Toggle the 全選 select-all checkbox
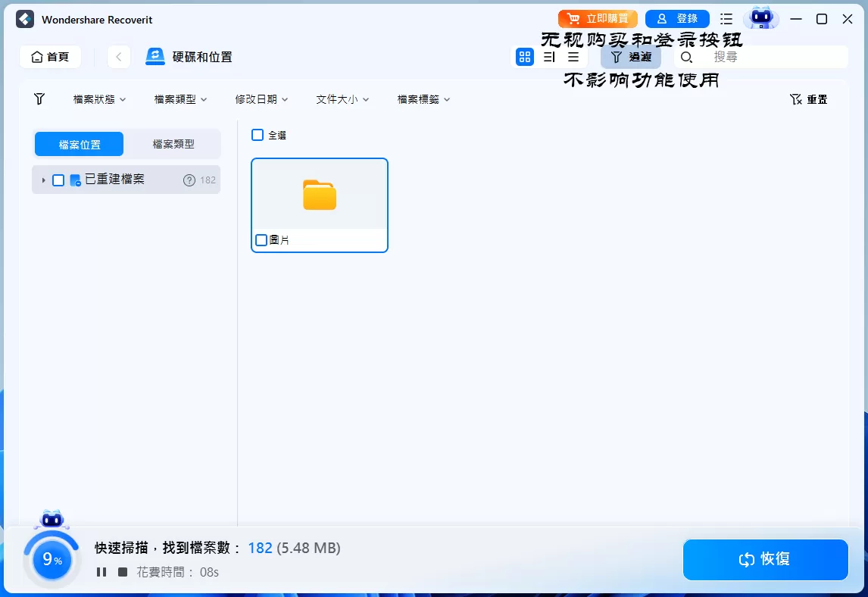The image size is (868, 597). tap(257, 135)
